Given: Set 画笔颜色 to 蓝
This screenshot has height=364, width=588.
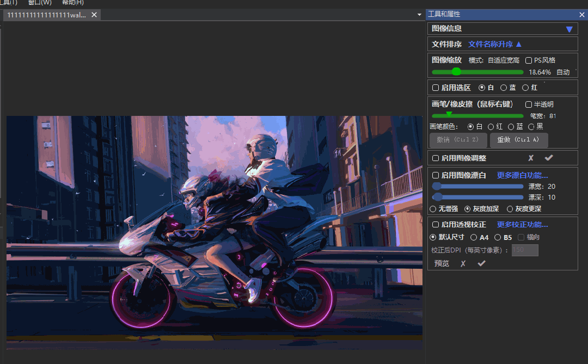Looking at the screenshot, I should click(x=511, y=127).
